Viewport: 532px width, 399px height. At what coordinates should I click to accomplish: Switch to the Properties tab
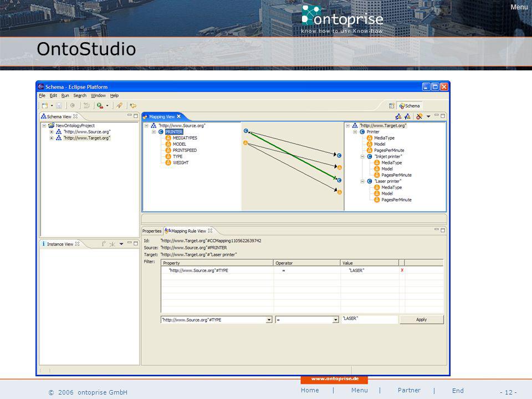(152, 231)
